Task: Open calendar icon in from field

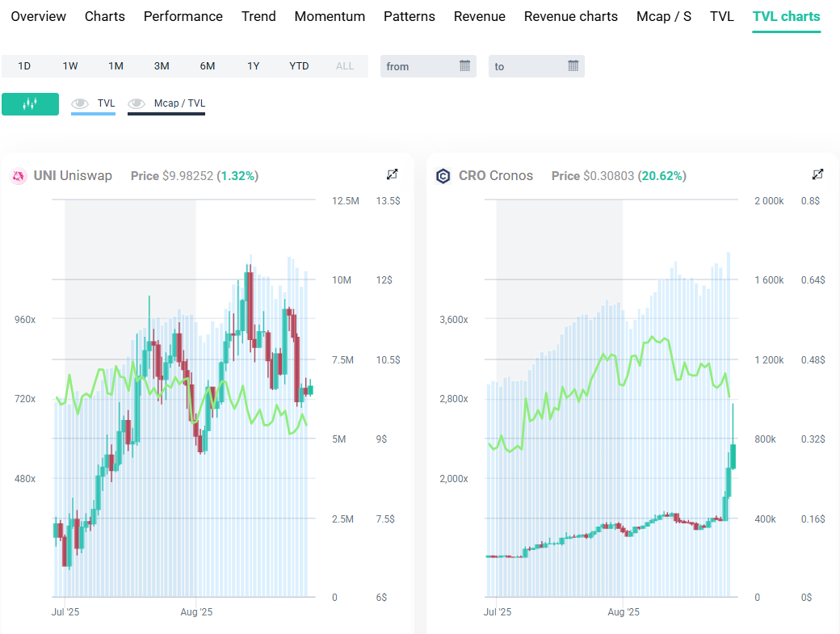Action: pyautogui.click(x=465, y=66)
